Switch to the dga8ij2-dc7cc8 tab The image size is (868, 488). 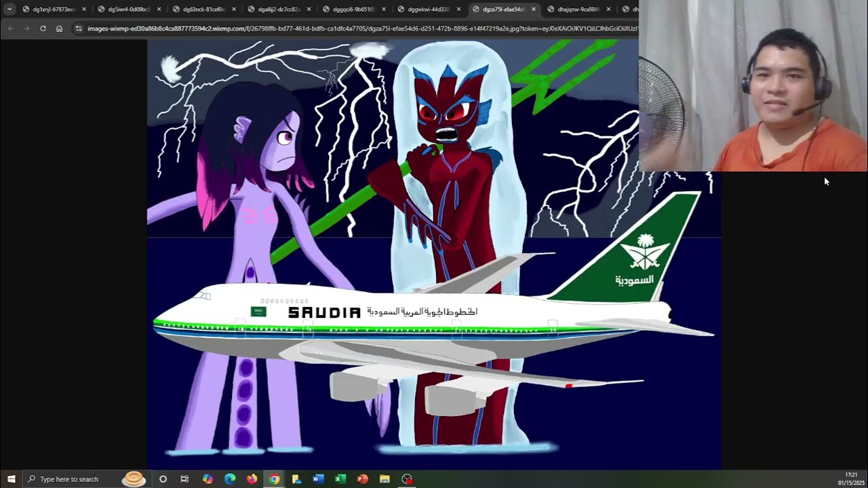[x=279, y=9]
